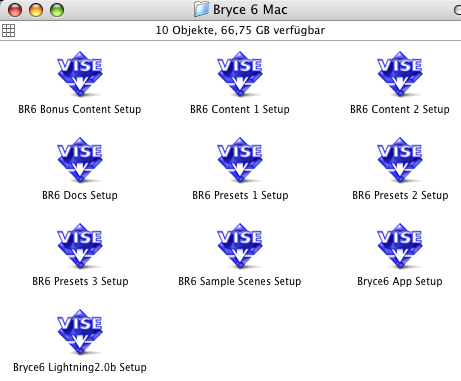Click the green zoom window button
Image resolution: width=461 pixels, height=381 pixels.
(x=57, y=10)
